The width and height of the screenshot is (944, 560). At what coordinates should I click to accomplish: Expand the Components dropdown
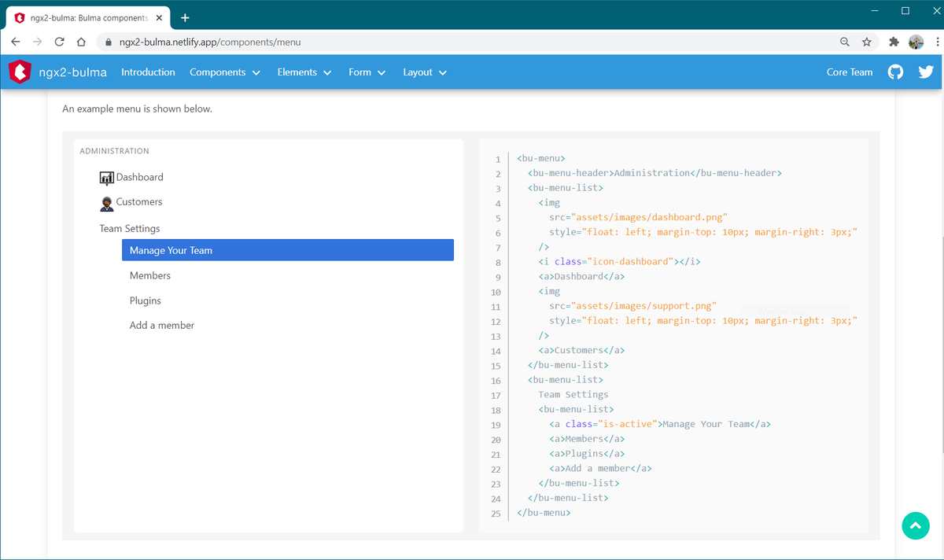225,72
